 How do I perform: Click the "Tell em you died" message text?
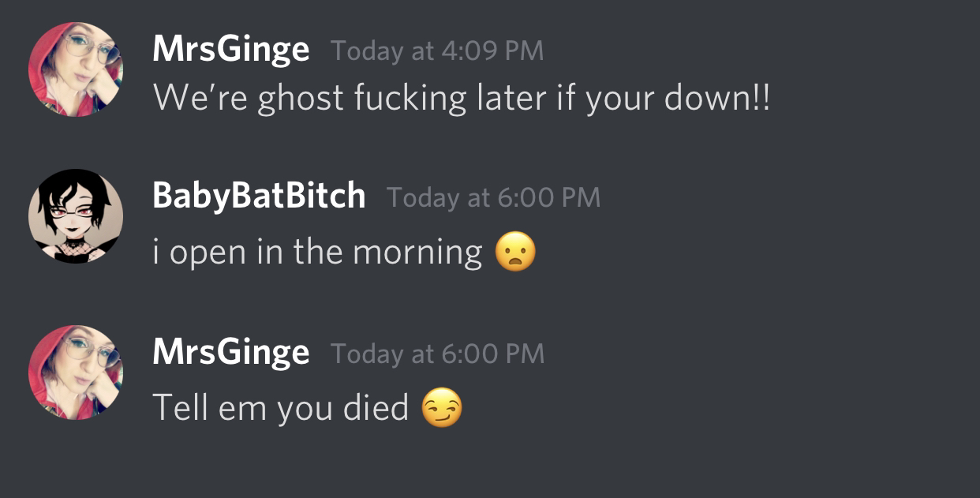280,408
